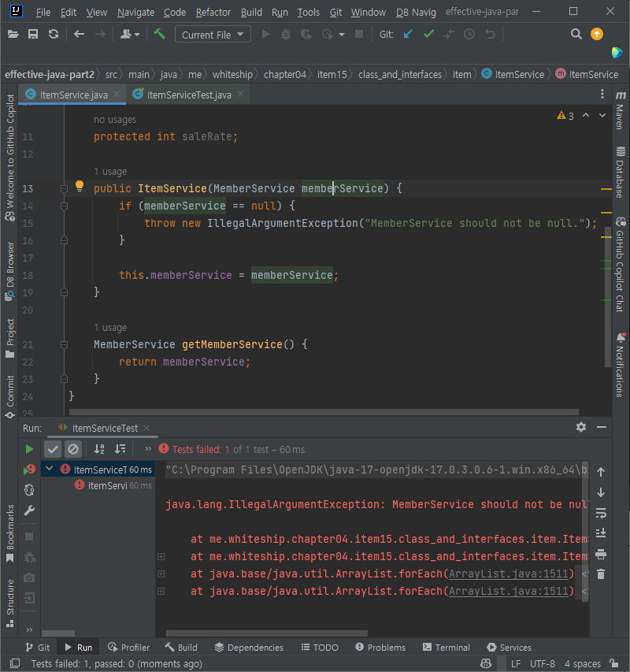The image size is (630, 672).
Task: Click the Clear All trash icon
Action: coord(600,574)
